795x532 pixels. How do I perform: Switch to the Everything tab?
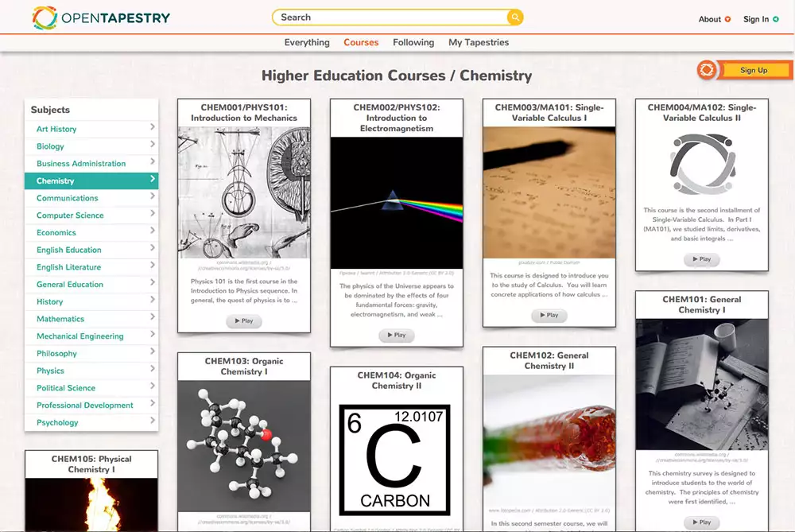pos(307,42)
